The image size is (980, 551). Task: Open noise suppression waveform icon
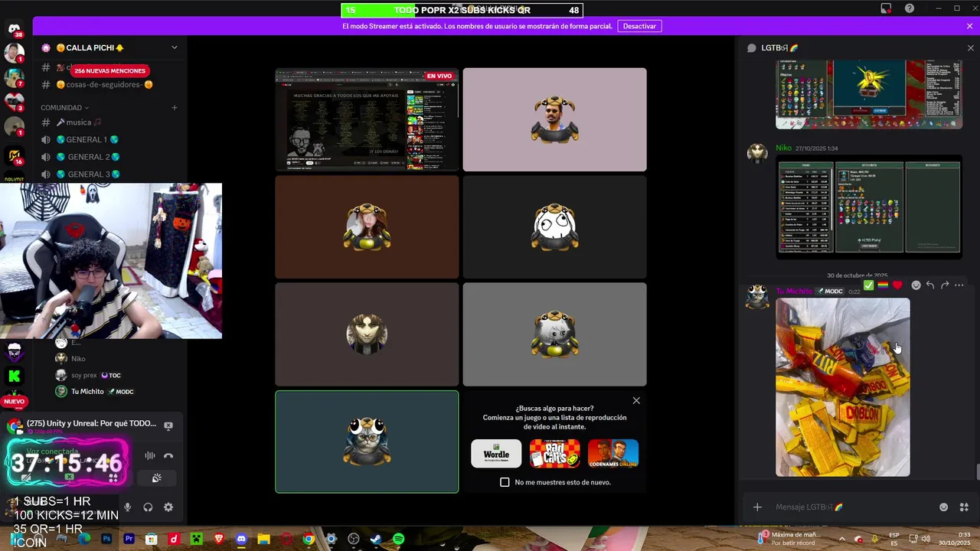(149, 455)
